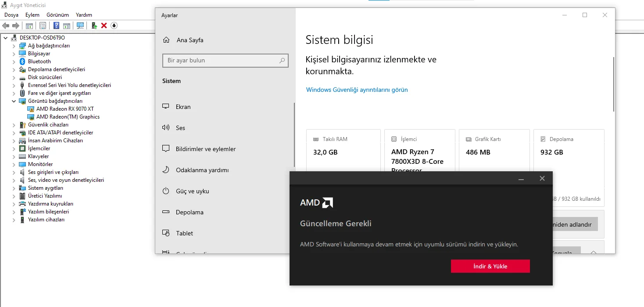This screenshot has height=307, width=644.
Task: Click the Update driver toolbar icon
Action: 94,25
